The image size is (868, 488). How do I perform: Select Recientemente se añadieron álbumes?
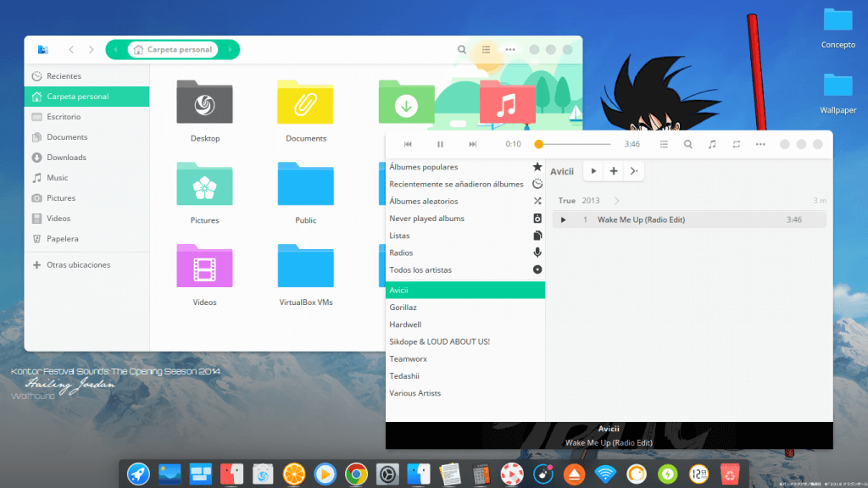(x=465, y=184)
